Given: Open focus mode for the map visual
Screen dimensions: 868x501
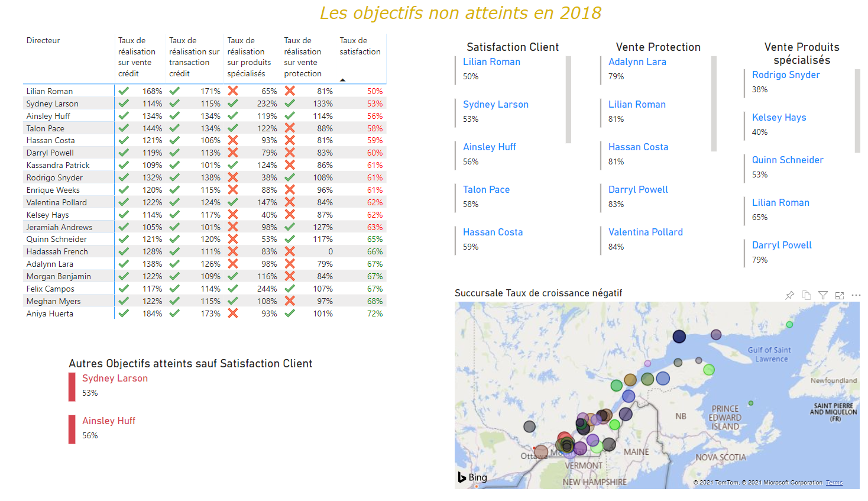Looking at the screenshot, I should click(839, 295).
